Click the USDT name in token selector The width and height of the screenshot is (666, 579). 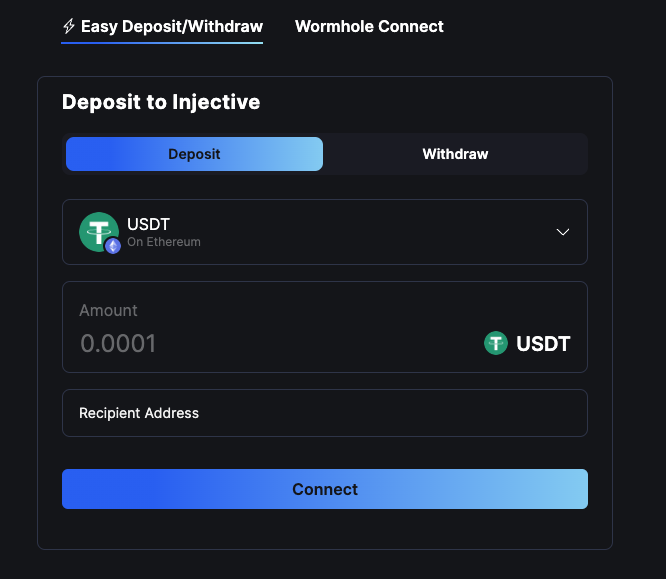[x=149, y=224]
